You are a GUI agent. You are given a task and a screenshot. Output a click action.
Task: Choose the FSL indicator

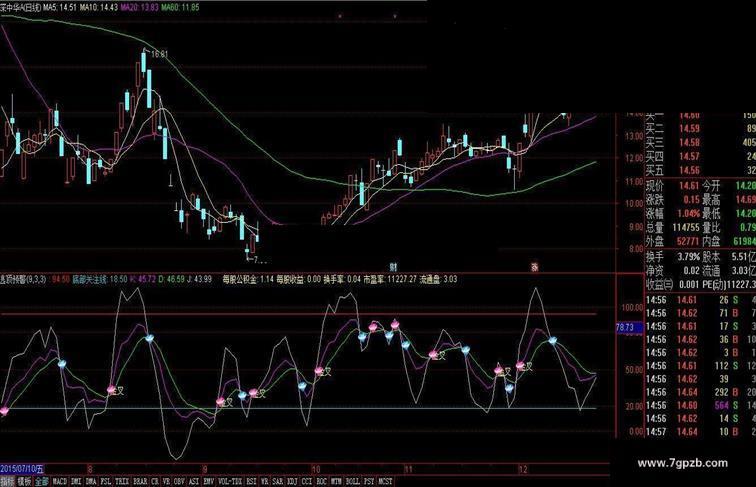(x=106, y=481)
